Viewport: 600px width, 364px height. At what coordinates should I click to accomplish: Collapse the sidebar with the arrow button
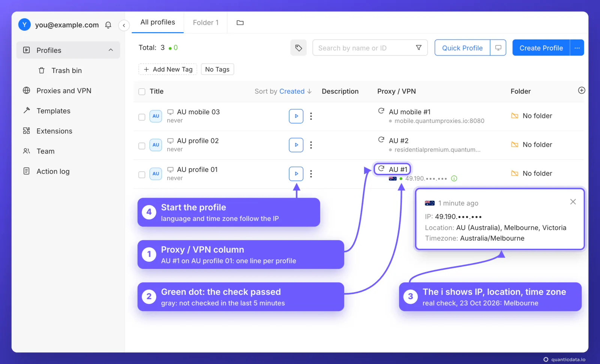point(124,25)
